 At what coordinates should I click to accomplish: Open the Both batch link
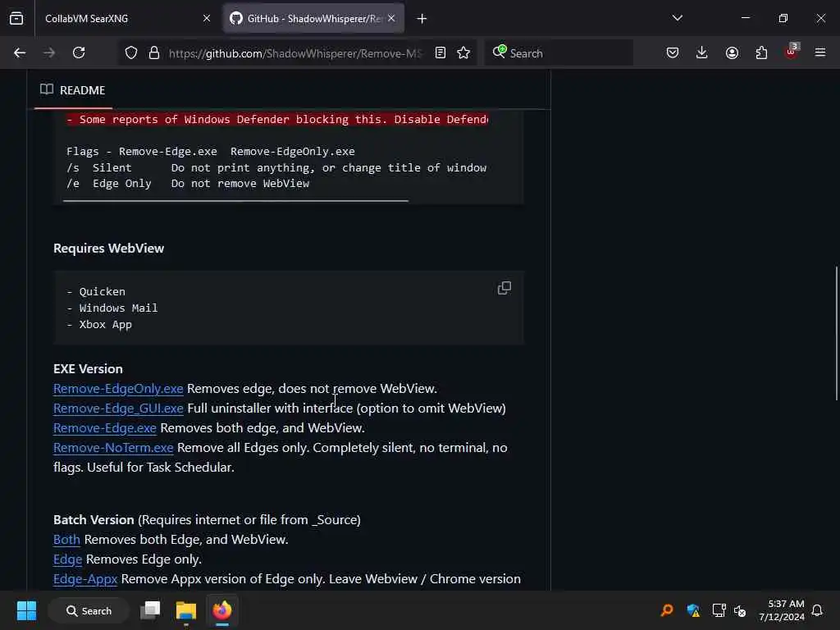tap(67, 540)
